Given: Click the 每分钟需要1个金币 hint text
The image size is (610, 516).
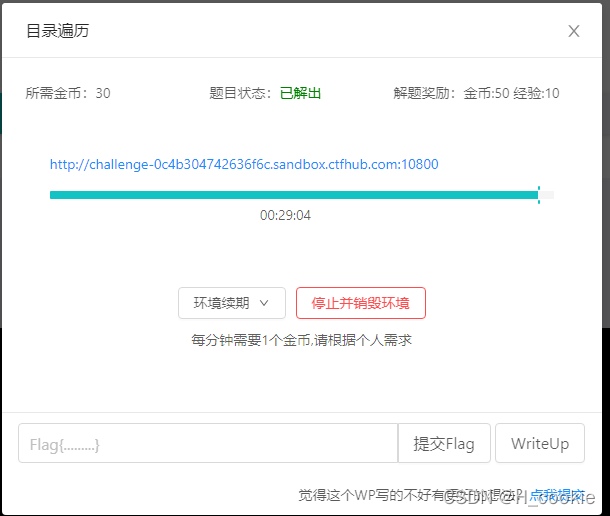Looking at the screenshot, I should coord(301,340).
